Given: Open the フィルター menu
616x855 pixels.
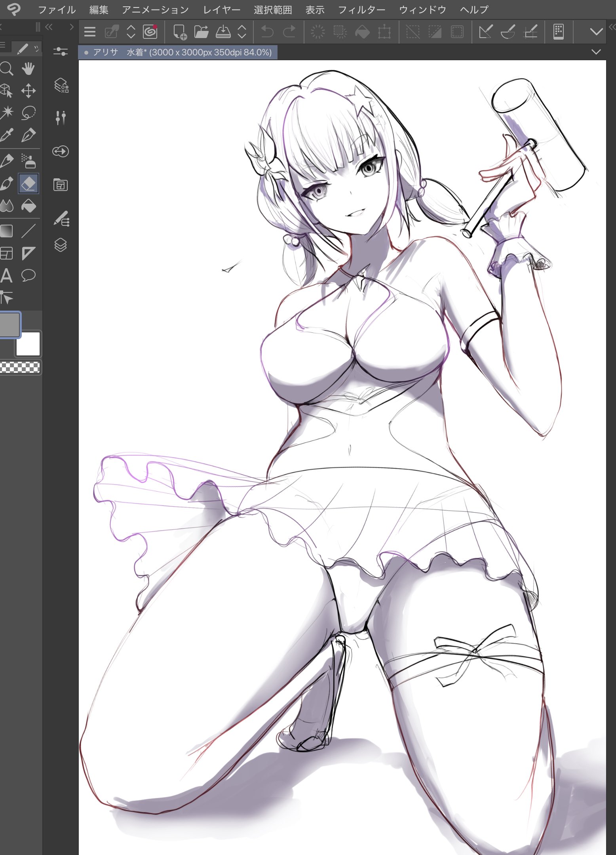Looking at the screenshot, I should (x=361, y=10).
